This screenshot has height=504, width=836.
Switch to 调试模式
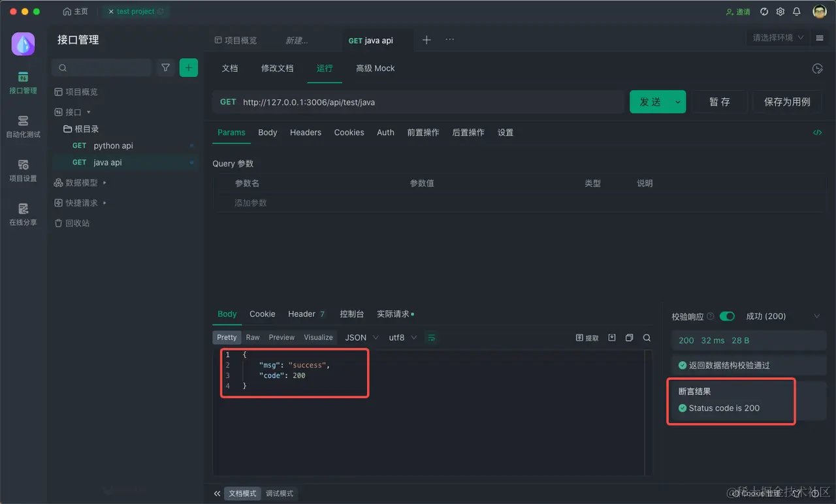[x=280, y=494]
